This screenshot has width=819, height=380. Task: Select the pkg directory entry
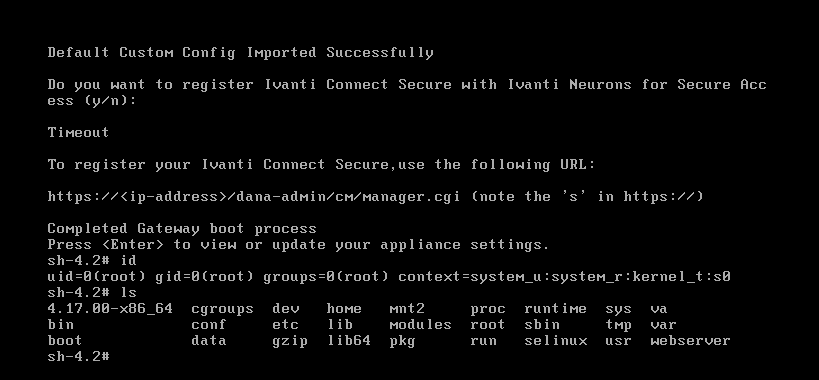[403, 341]
